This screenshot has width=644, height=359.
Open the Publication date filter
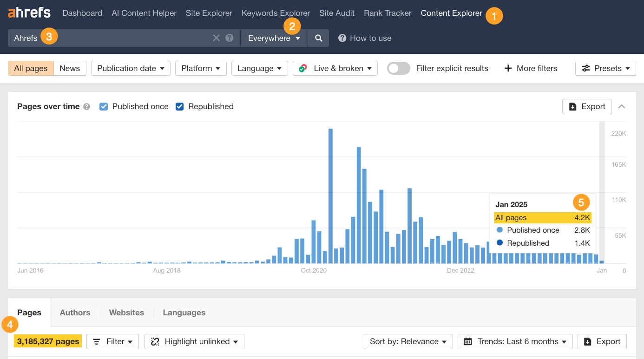coord(131,68)
